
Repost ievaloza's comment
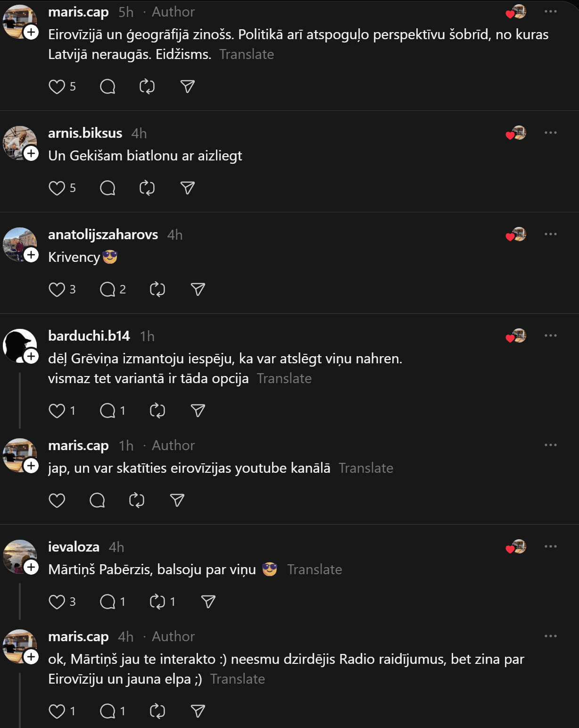click(x=157, y=602)
